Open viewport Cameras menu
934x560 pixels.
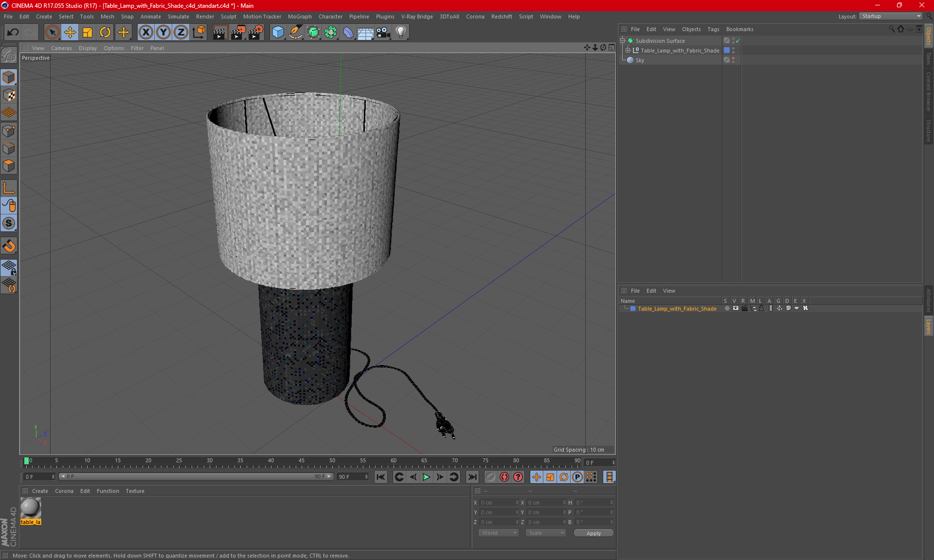61,48
